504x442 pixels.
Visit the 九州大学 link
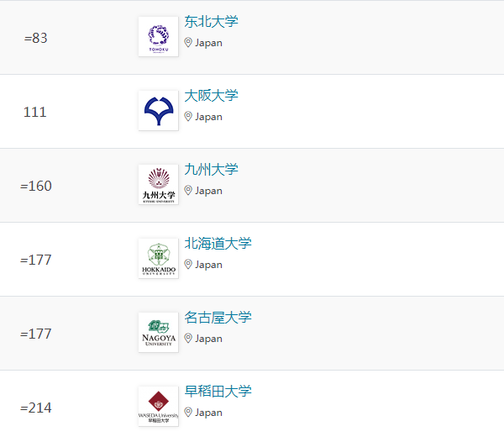[211, 170]
